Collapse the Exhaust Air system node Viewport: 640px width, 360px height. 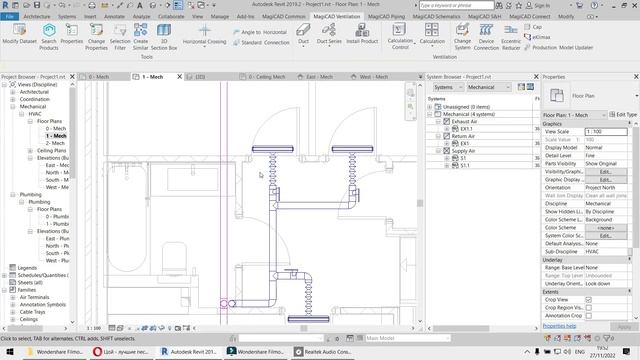pos(438,122)
